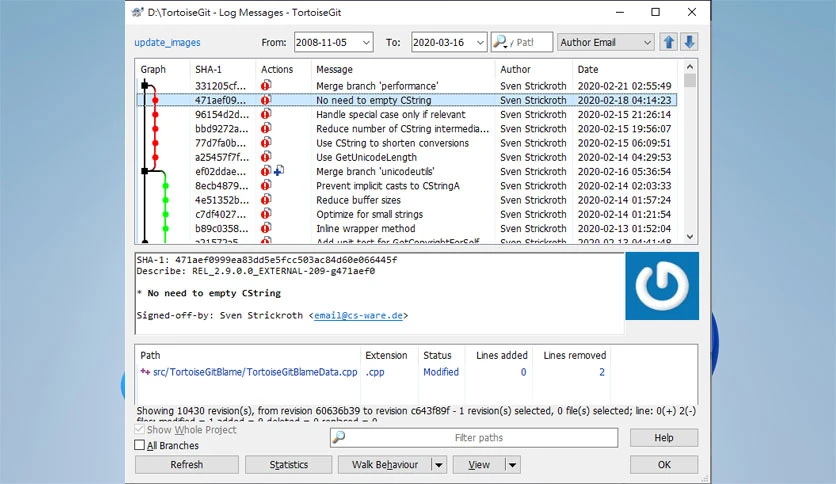Screen dimensions: 836x484
Task: Click graph node of Merge branch 'unicodeutils'
Action: (x=144, y=171)
